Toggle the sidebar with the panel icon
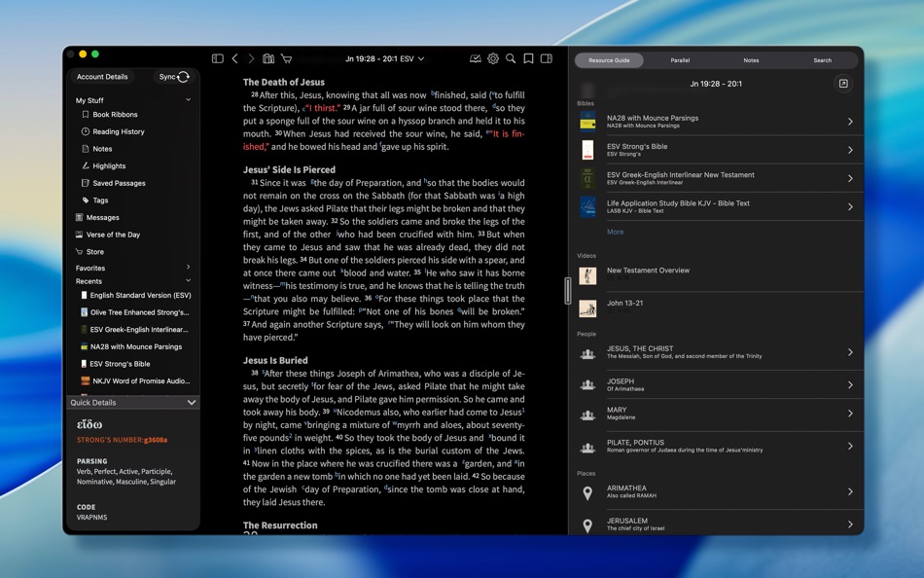The width and height of the screenshot is (924, 578). click(217, 58)
